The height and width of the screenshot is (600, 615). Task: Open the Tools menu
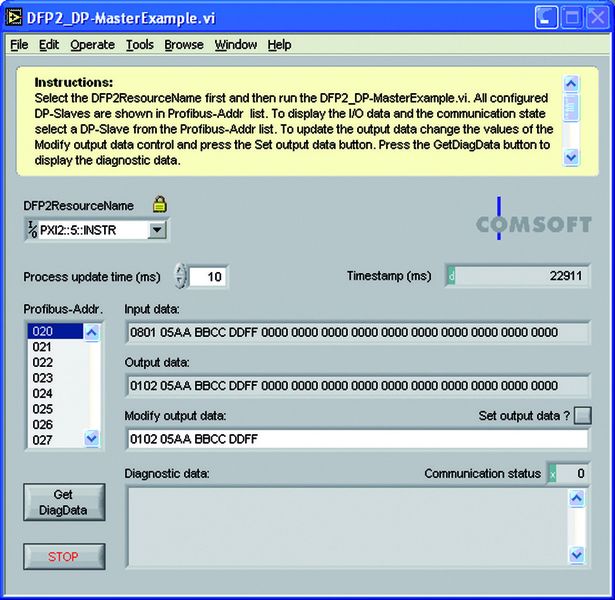[x=139, y=45]
